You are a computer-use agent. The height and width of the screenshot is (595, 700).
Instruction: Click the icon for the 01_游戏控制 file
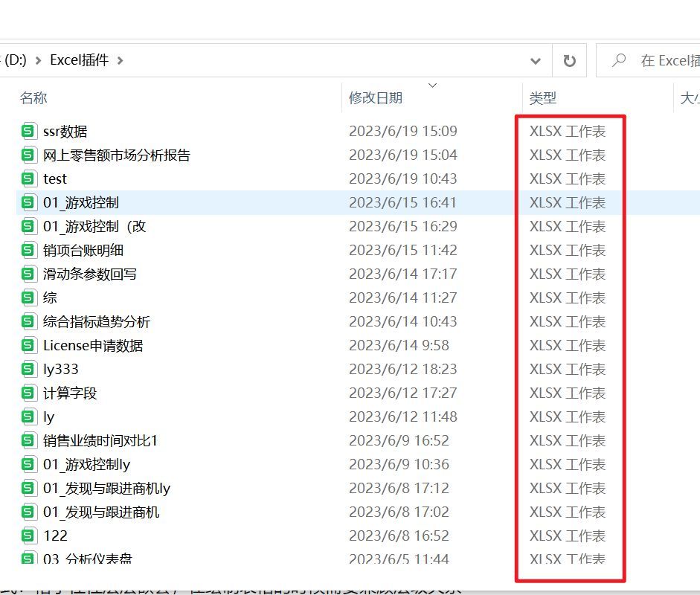28,202
